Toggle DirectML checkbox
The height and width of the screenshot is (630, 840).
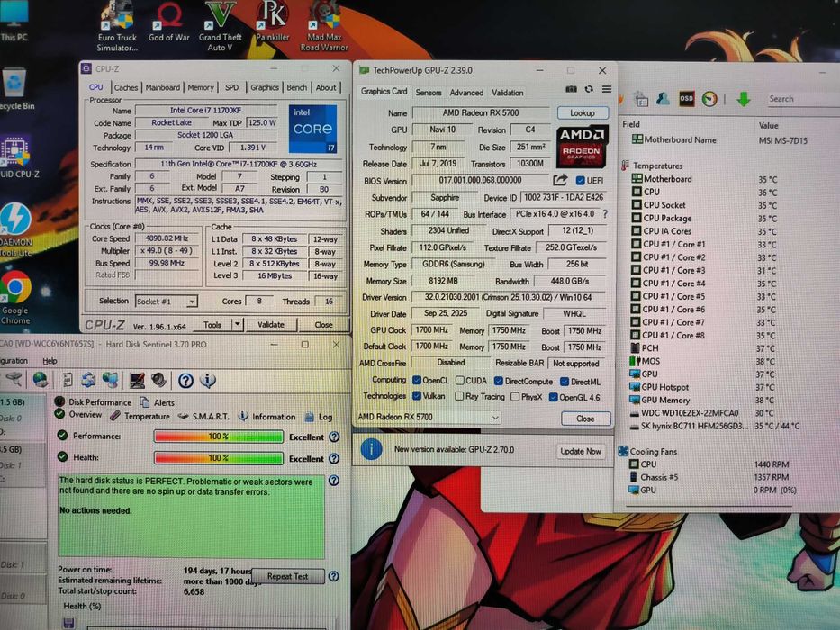[x=565, y=382]
